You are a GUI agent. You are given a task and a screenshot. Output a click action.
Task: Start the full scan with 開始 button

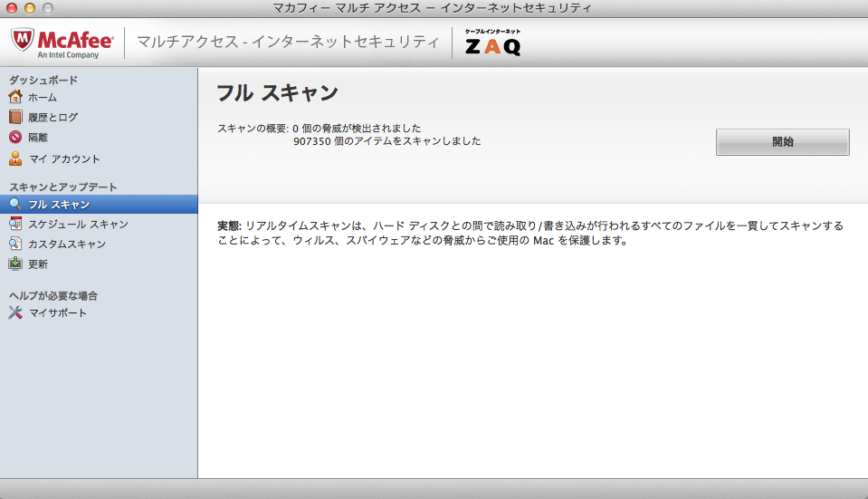[x=782, y=142]
